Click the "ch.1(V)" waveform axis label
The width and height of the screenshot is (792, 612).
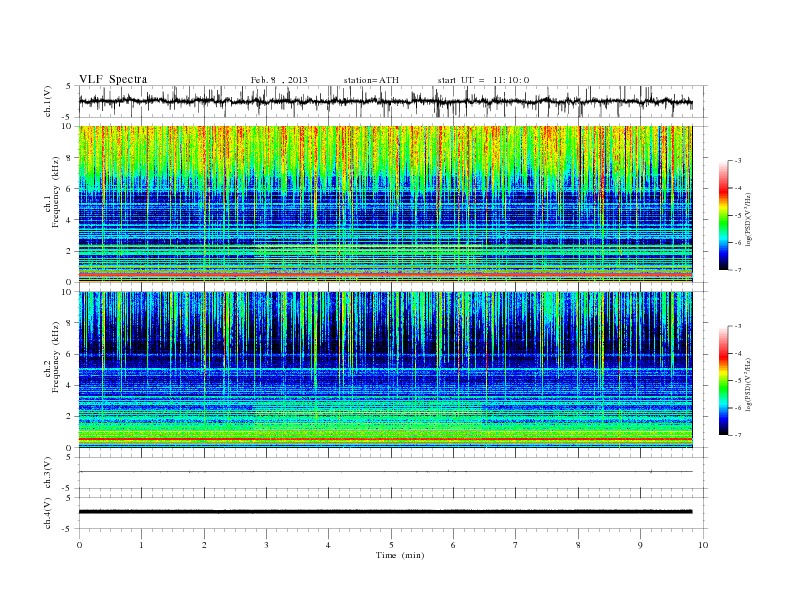48,101
